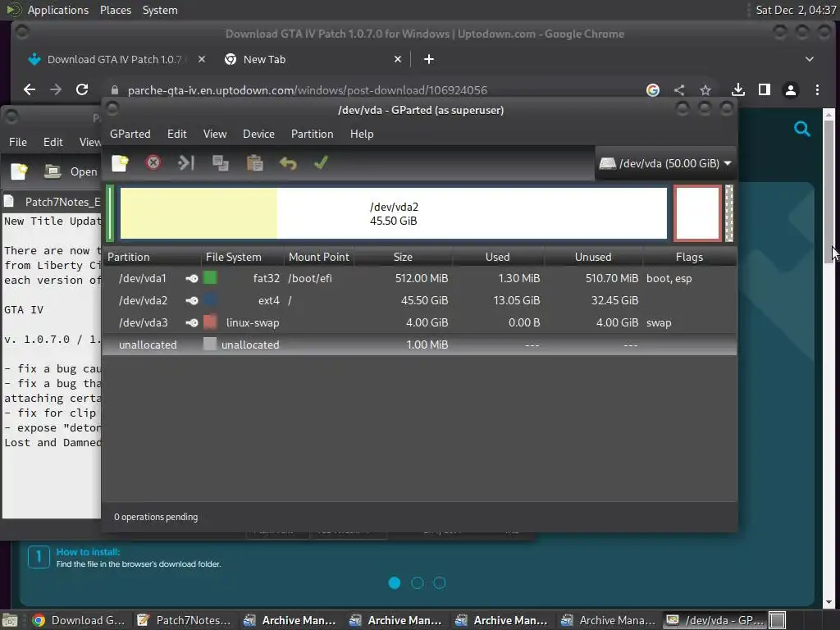The height and width of the screenshot is (630, 840).
Task: Click the key icon next to /dev/vda3
Action: click(x=192, y=322)
